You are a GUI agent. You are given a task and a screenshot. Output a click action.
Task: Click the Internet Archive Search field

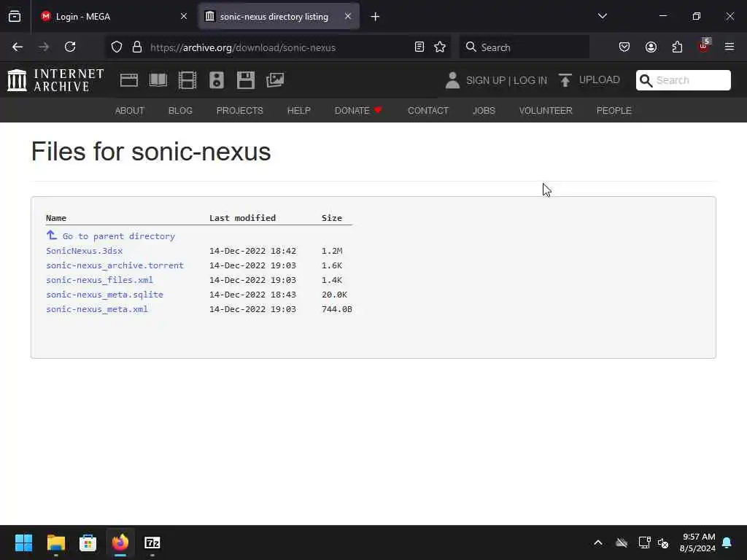point(683,80)
